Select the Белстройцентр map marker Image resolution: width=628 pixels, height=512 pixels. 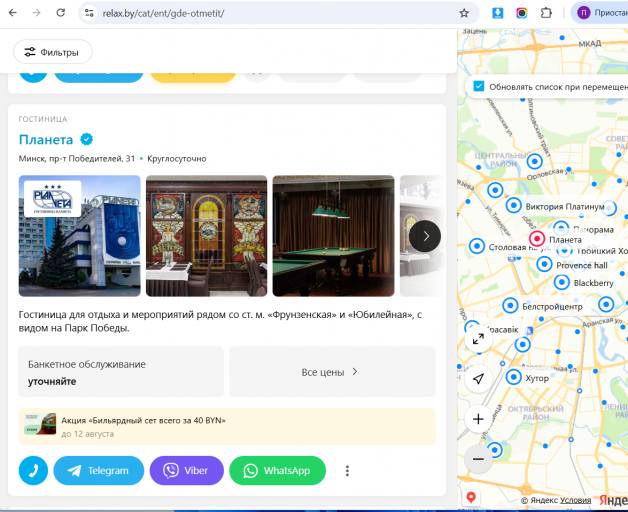coord(510,306)
